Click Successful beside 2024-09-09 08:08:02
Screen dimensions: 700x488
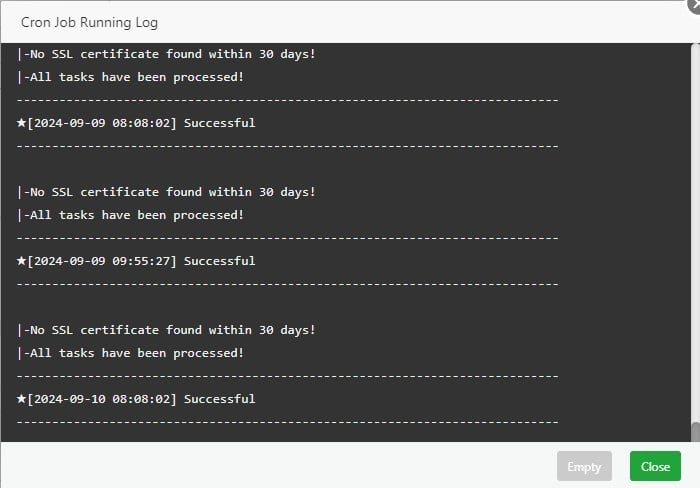(x=220, y=123)
